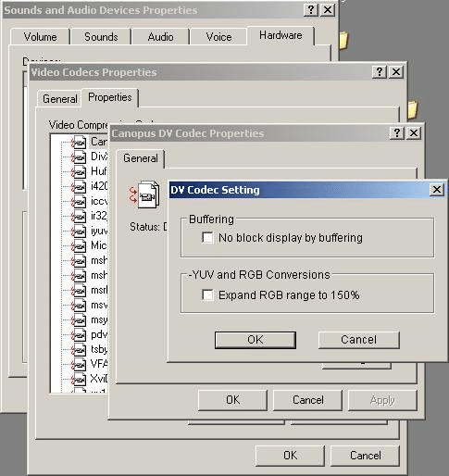Switch to the Hardware tab

coord(281,35)
